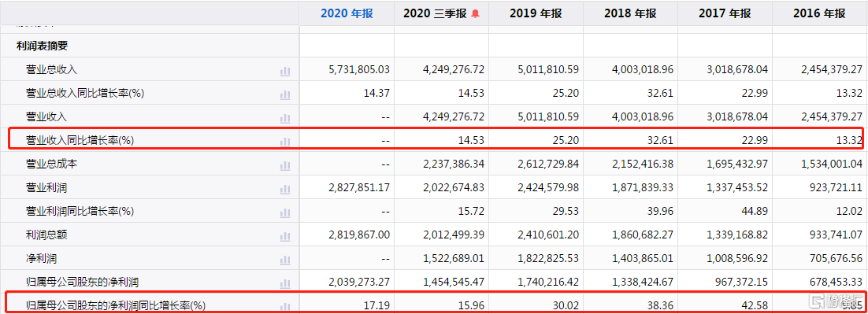Open chart icon for 营业总成本
868x314 pixels.
(x=285, y=164)
